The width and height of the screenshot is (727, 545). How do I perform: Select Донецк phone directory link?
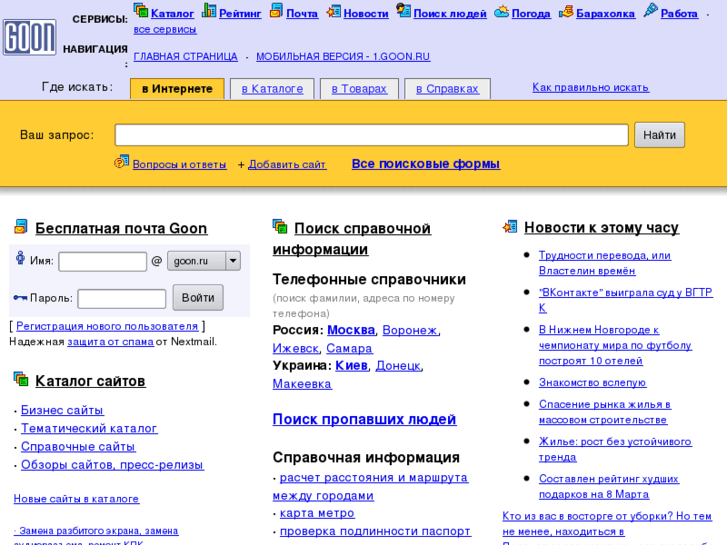point(398,365)
